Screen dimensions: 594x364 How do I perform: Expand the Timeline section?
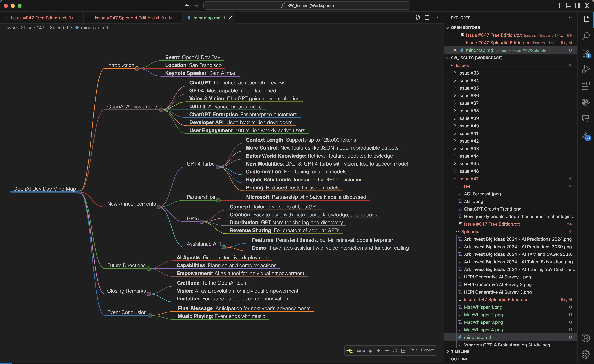(511, 351)
